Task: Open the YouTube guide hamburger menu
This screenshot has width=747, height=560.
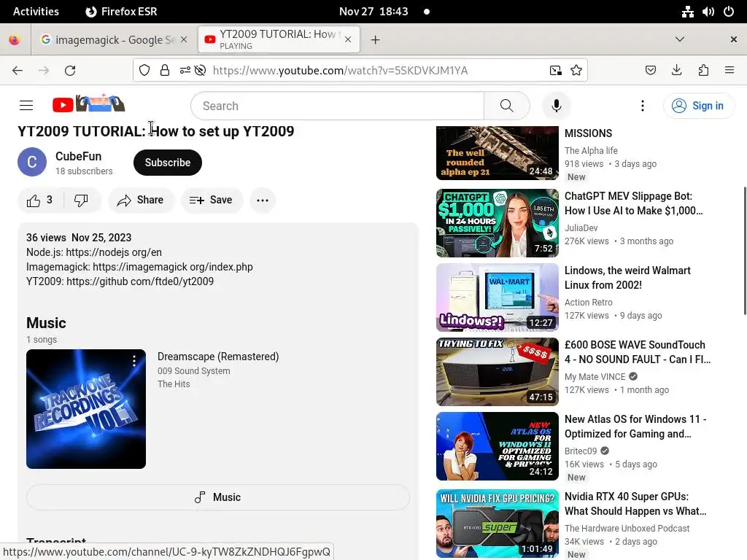Action: 26,105
